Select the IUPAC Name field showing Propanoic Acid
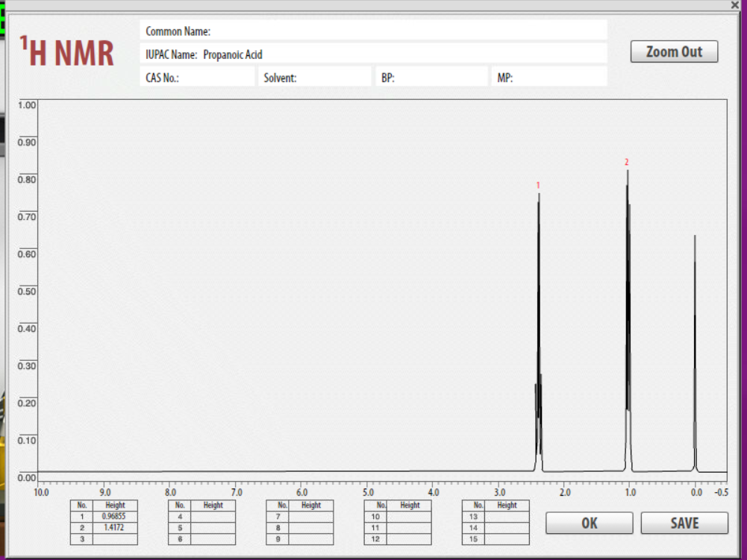 (x=373, y=54)
